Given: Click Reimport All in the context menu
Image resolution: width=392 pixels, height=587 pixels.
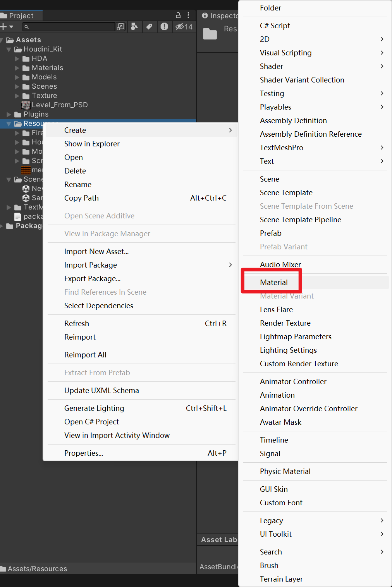Looking at the screenshot, I should pyautogui.click(x=85, y=355).
